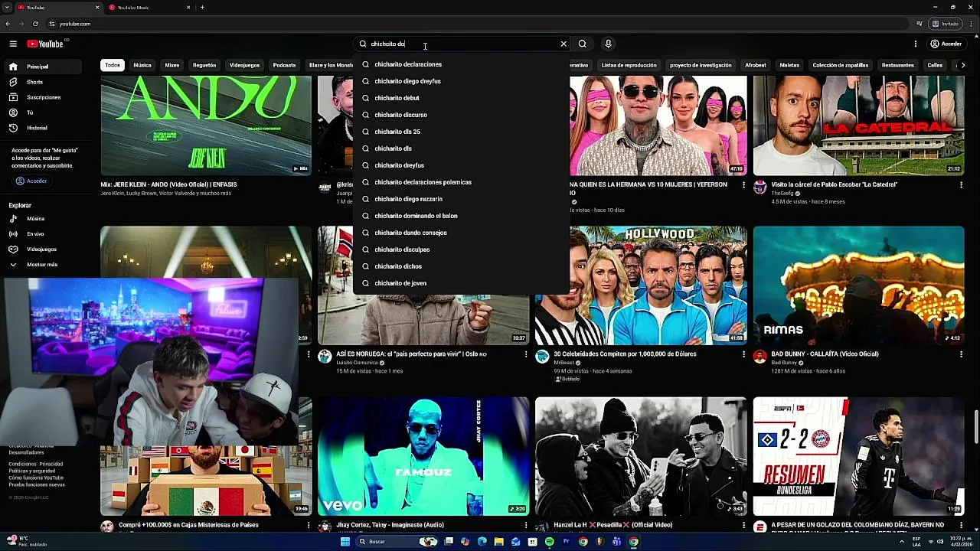
Task: Select the Podcasts filter chip
Action: pyautogui.click(x=284, y=65)
